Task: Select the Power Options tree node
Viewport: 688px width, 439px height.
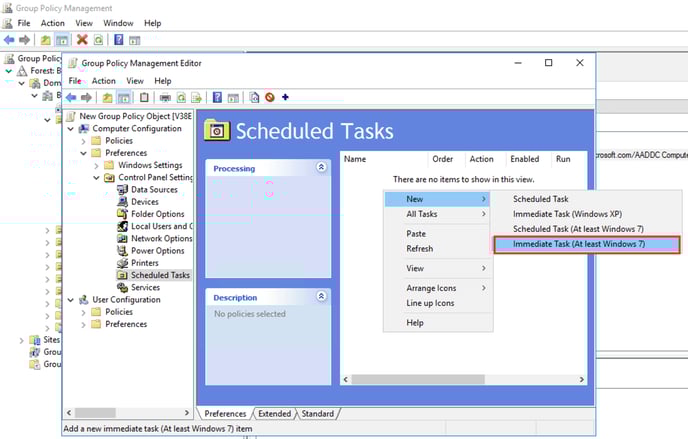Action: (x=157, y=251)
